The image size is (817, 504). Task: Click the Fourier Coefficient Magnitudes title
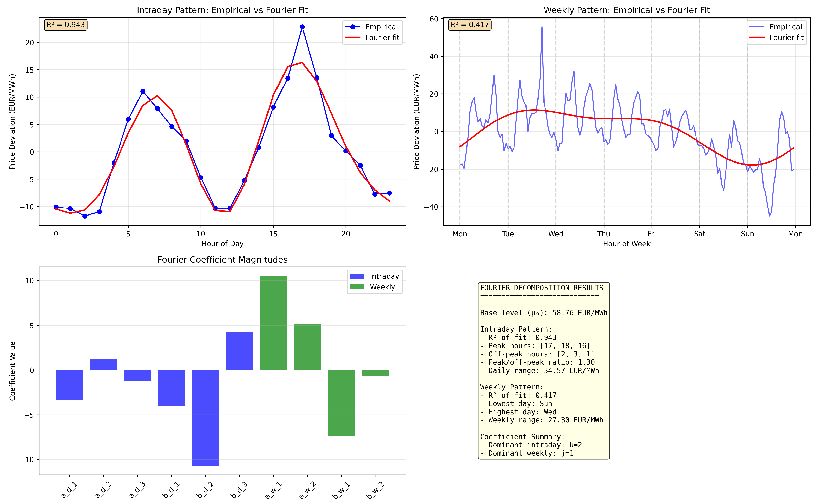coord(222,259)
